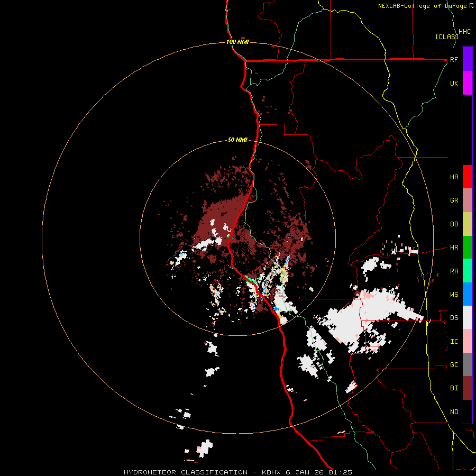This screenshot has height=476, width=476.
Task: Click the HR legend label
Action: pyautogui.click(x=454, y=248)
